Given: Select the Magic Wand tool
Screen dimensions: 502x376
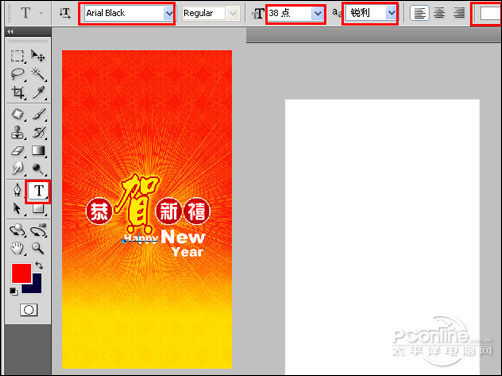Looking at the screenshot, I should (38, 74).
